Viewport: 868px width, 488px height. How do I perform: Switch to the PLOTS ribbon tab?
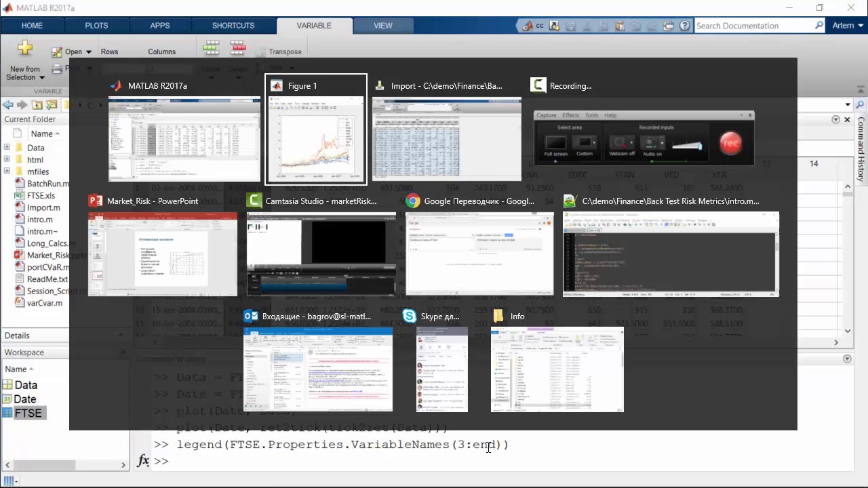[x=96, y=26]
